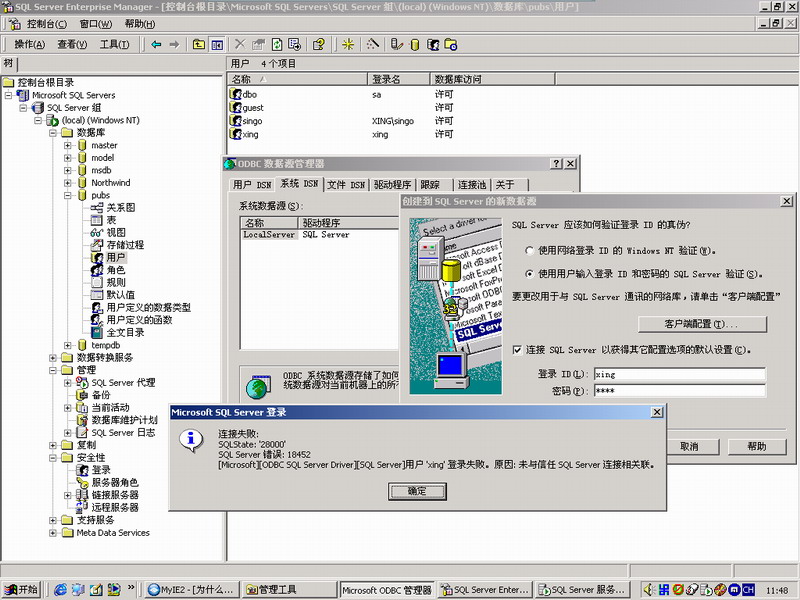Open the 查看(V) menu
This screenshot has height=600, width=800.
point(72,45)
